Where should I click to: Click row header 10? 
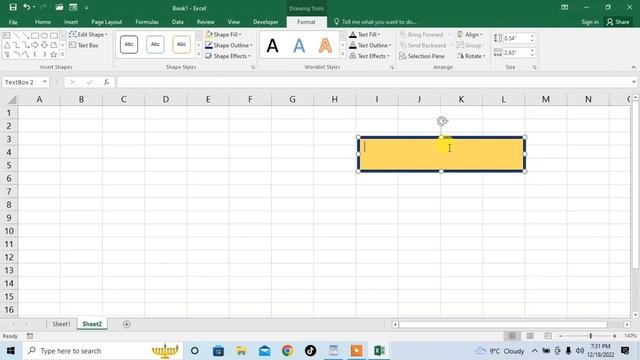[9, 231]
